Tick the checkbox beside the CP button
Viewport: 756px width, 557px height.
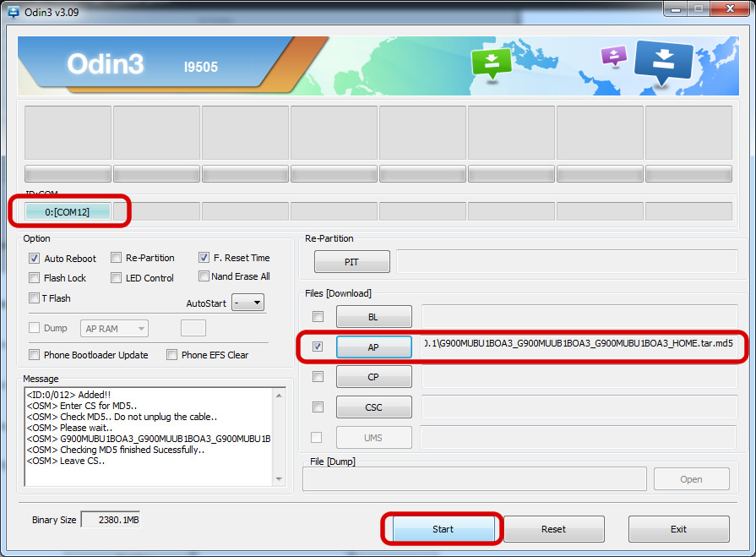(318, 377)
